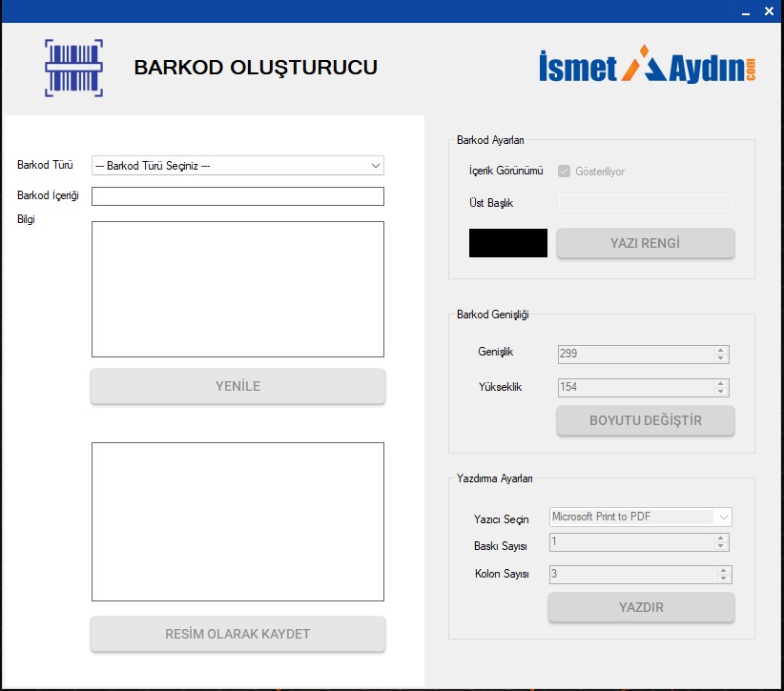This screenshot has height=691, width=784.
Task: Minimize the Barkod Oluşturucu window
Action: tap(745, 11)
